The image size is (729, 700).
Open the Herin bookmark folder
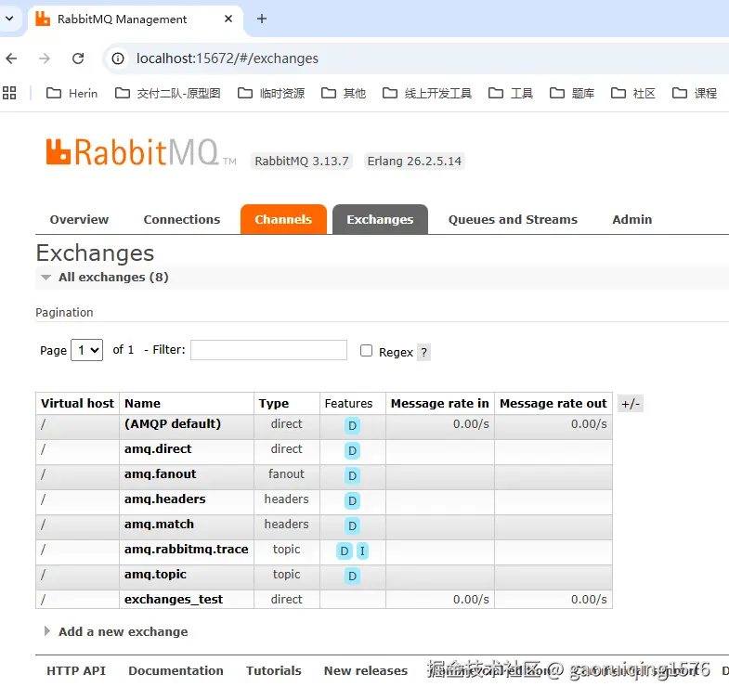point(72,94)
